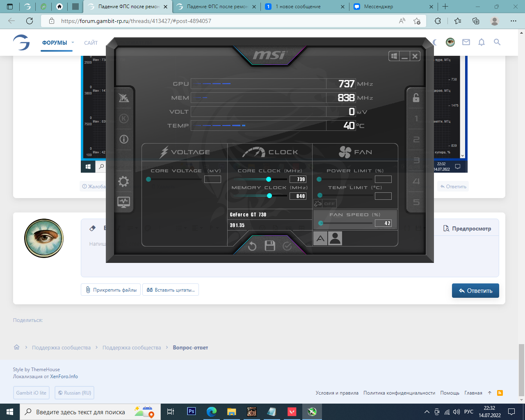
Task: Click the breadcrumb home icon
Action: point(16,347)
